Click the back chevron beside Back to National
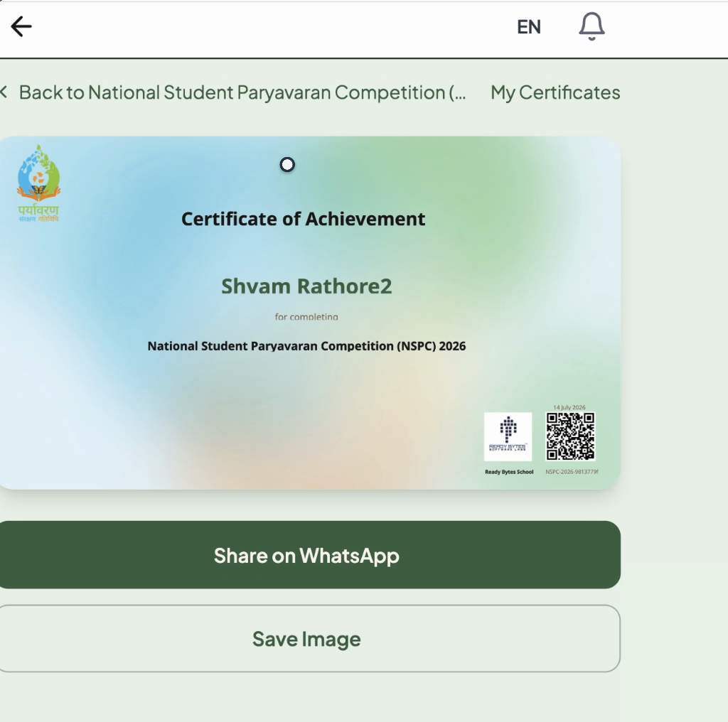 coord(4,92)
